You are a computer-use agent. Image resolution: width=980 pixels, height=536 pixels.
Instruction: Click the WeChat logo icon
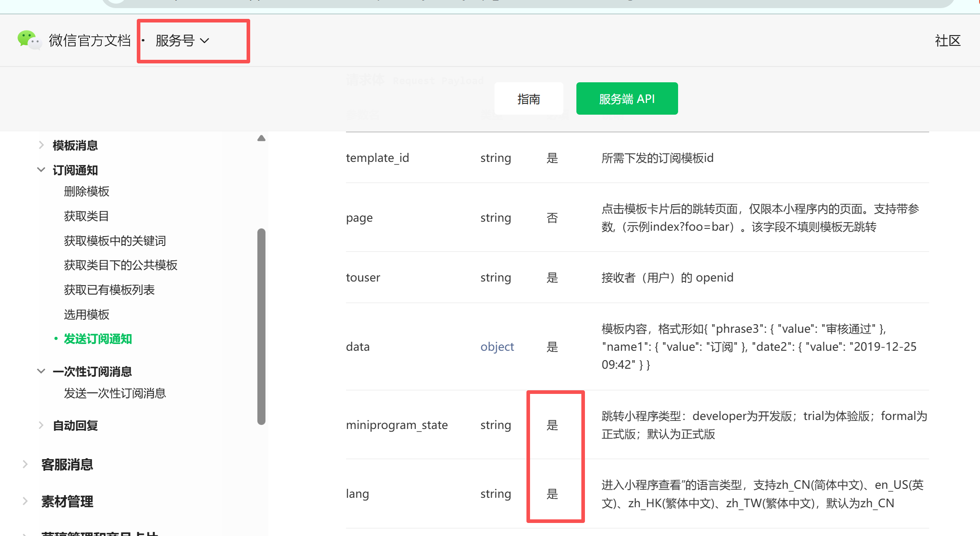pos(29,40)
